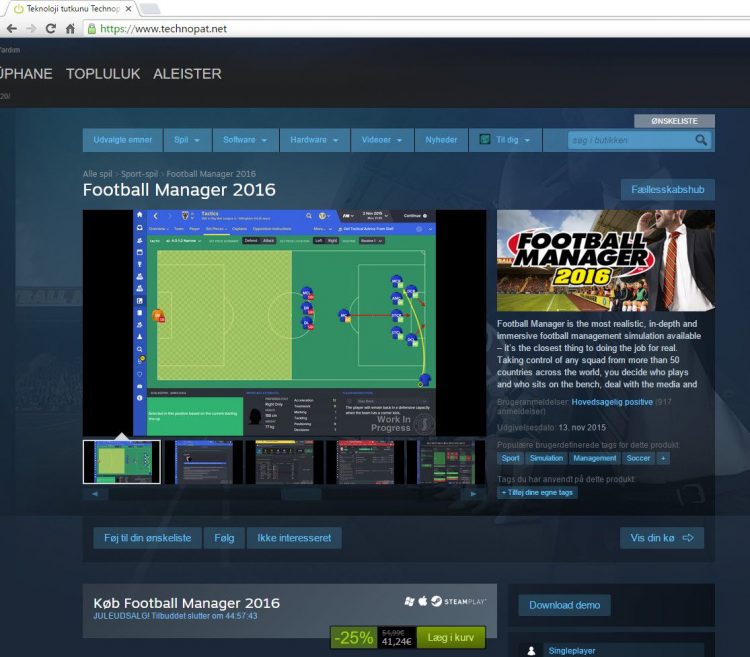Screen dimensions: 750x657
Task: Expand the Videoer dropdown
Action: tap(382, 140)
